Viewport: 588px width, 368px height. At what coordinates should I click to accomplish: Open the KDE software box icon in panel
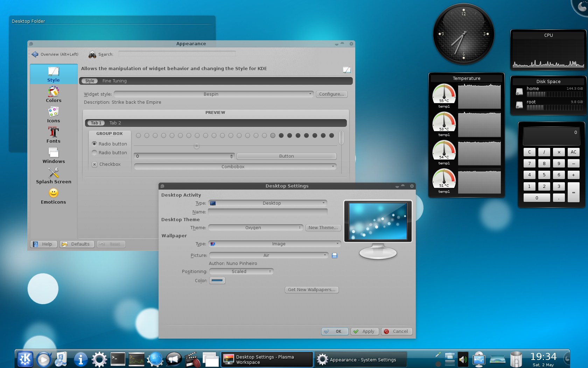(61, 359)
